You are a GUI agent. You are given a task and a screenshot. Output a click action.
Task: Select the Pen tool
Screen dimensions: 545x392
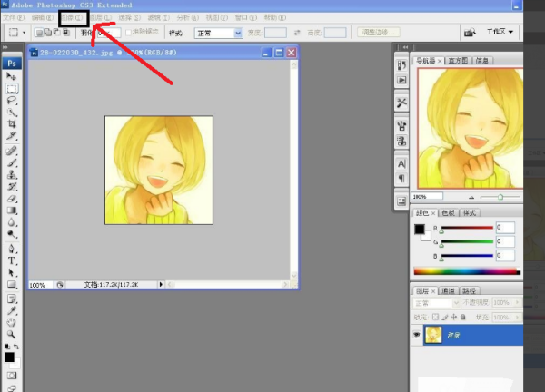pos(12,249)
